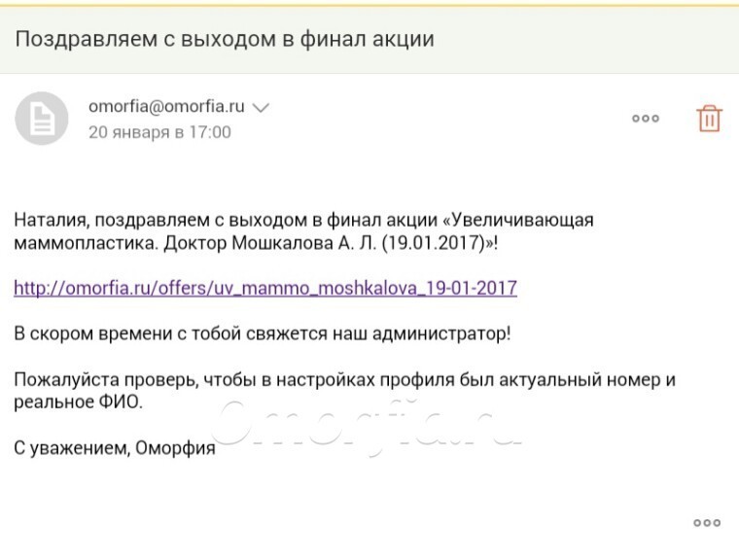Screen dimensions: 739x560
Task: Click the three-dot icon below the signature
Action: [x=707, y=522]
